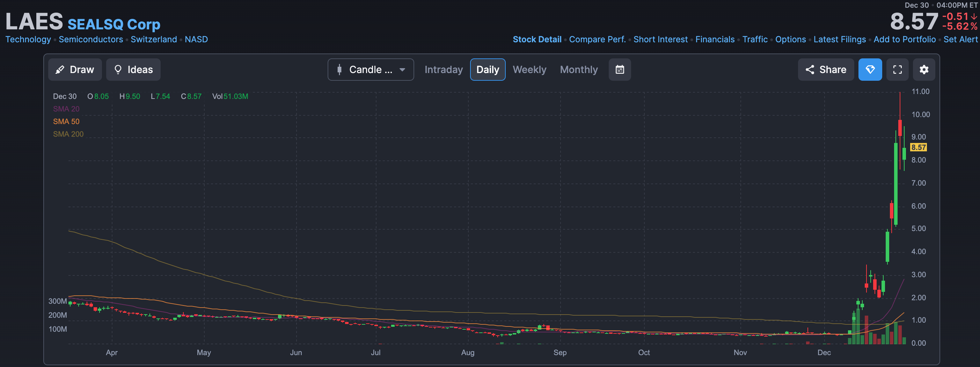This screenshot has width=980, height=367.
Task: Select the SMA 50 indicator label
Action: click(66, 121)
